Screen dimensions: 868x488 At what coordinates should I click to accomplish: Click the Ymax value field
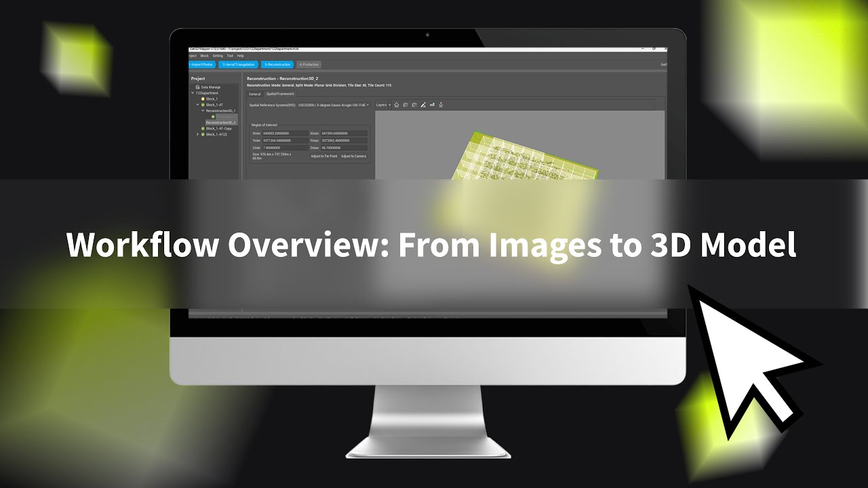point(344,140)
